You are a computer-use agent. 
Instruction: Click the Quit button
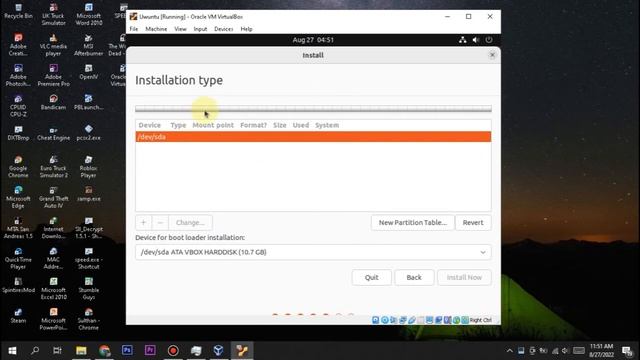click(x=371, y=277)
